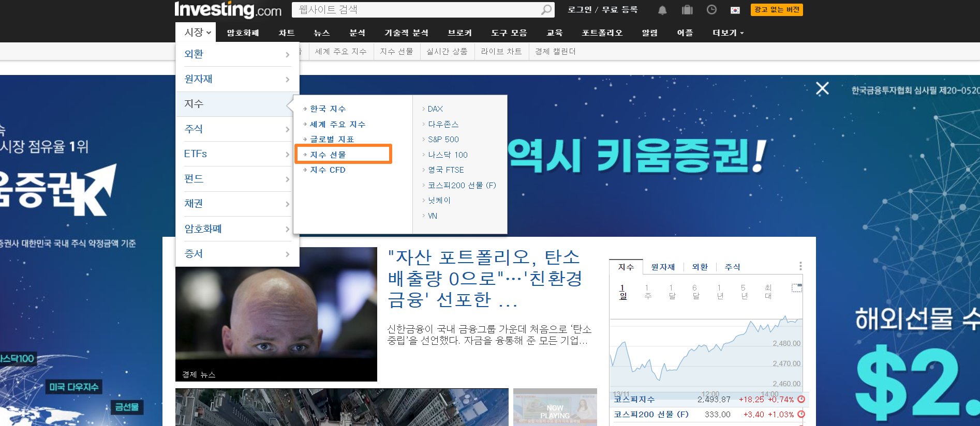Open 차트 in the main navigation
Screen dimensions: 980x426
(286, 33)
